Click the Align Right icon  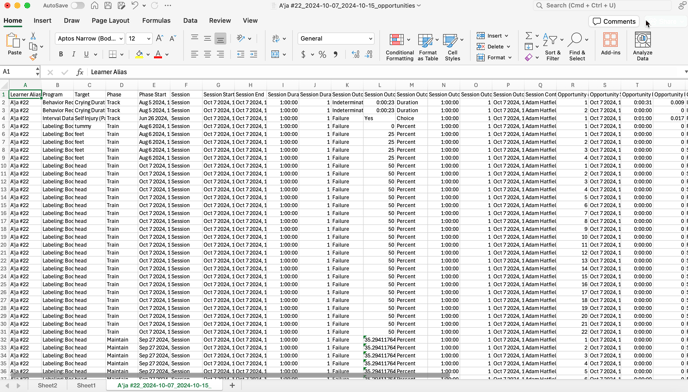(x=220, y=54)
